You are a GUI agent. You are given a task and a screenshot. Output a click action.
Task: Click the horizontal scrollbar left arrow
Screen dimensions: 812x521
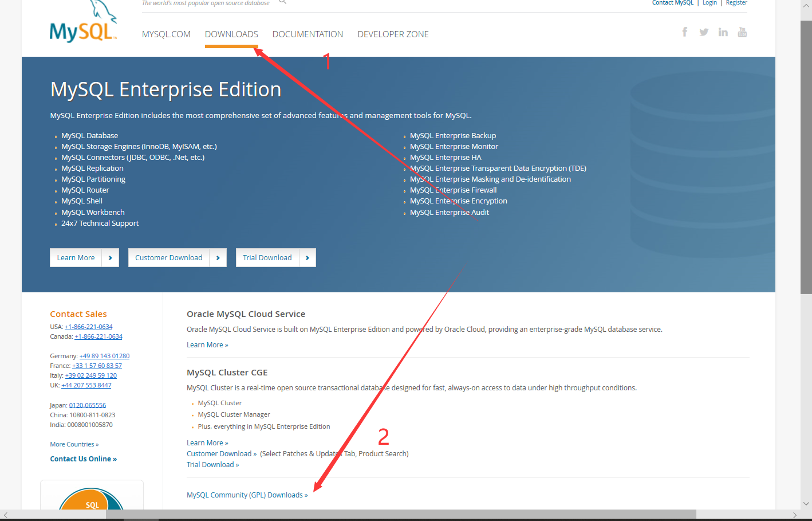pos(6,515)
